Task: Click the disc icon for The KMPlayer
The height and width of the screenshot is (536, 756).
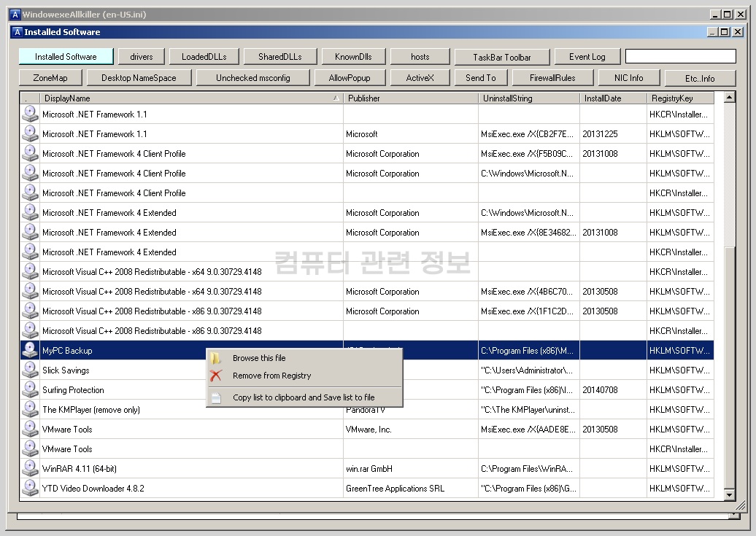Action: point(30,410)
